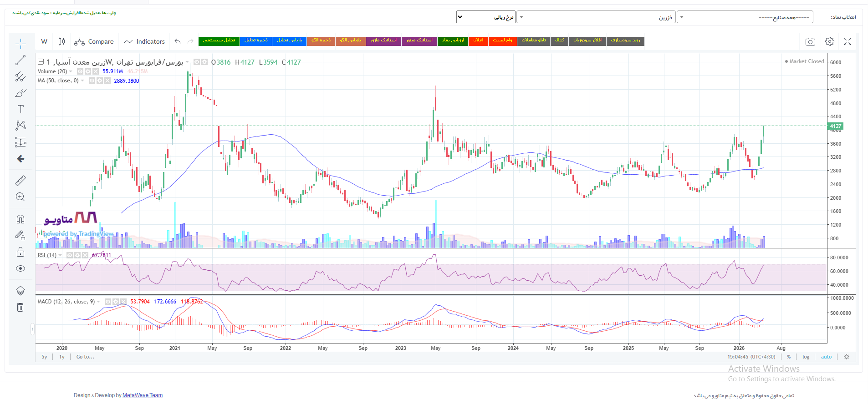
Task: Click the back arrow icon tool
Action: [x=20, y=159]
